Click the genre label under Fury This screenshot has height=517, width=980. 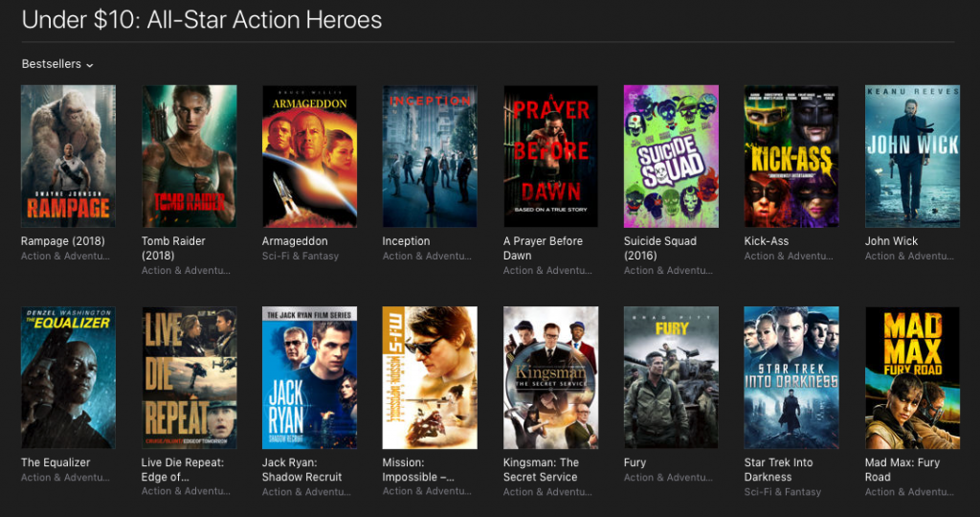tap(668, 478)
